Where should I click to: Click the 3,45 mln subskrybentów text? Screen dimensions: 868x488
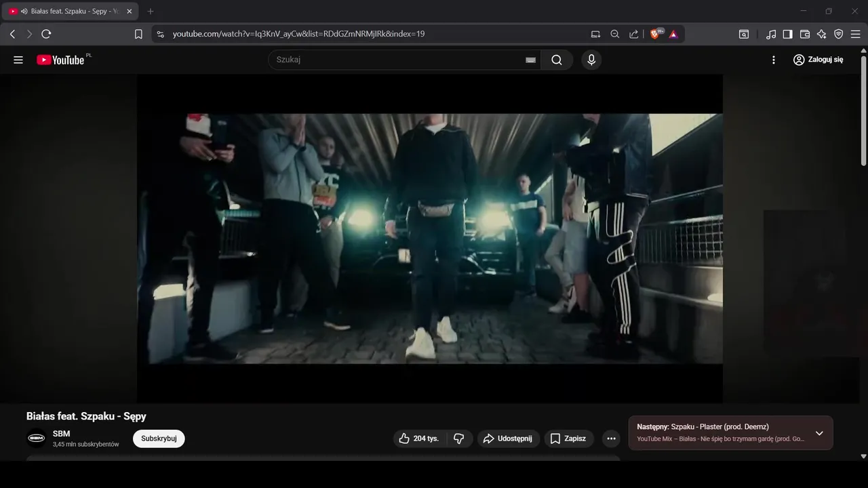(85, 445)
